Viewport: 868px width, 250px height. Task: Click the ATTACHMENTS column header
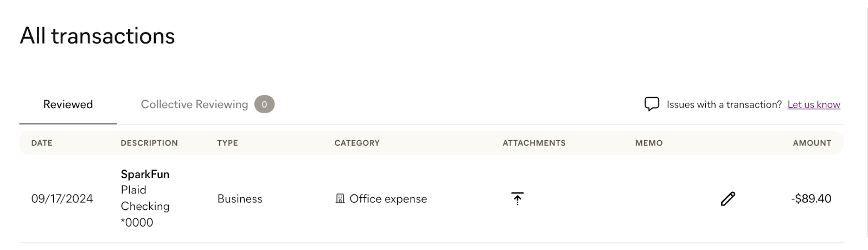(x=534, y=143)
